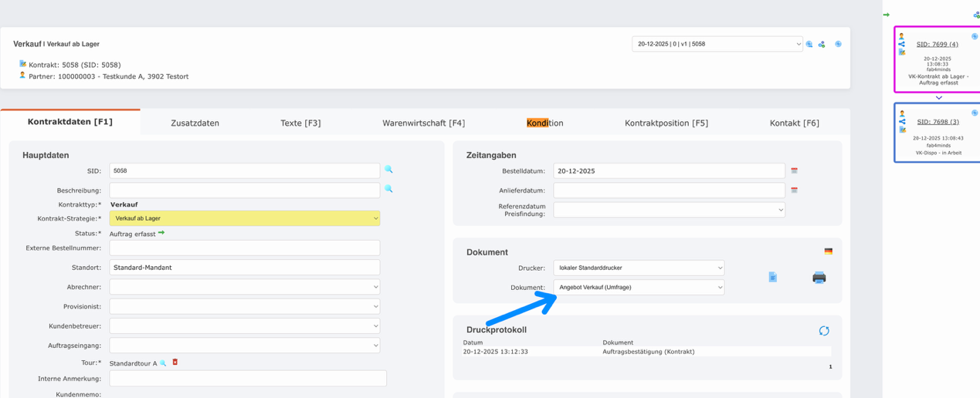Screen dimensions: 980x398
Task: Click into the Standort field showing Standard-Mandant
Action: tap(245, 268)
